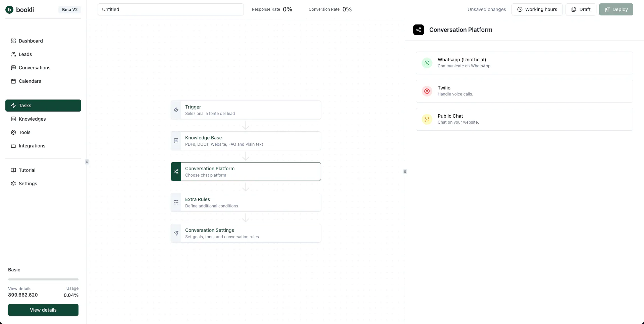
Task: Click the share icon in the panel header
Action: (419, 30)
